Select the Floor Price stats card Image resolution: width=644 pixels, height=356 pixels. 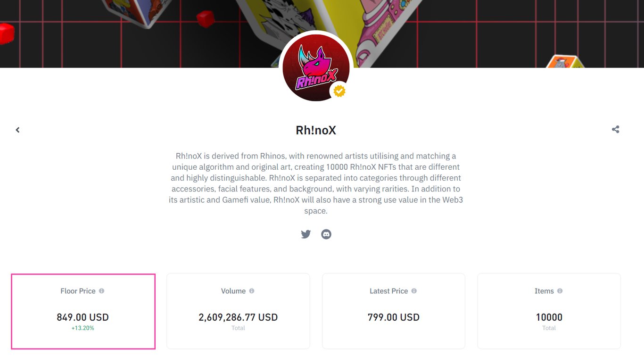pyautogui.click(x=83, y=311)
